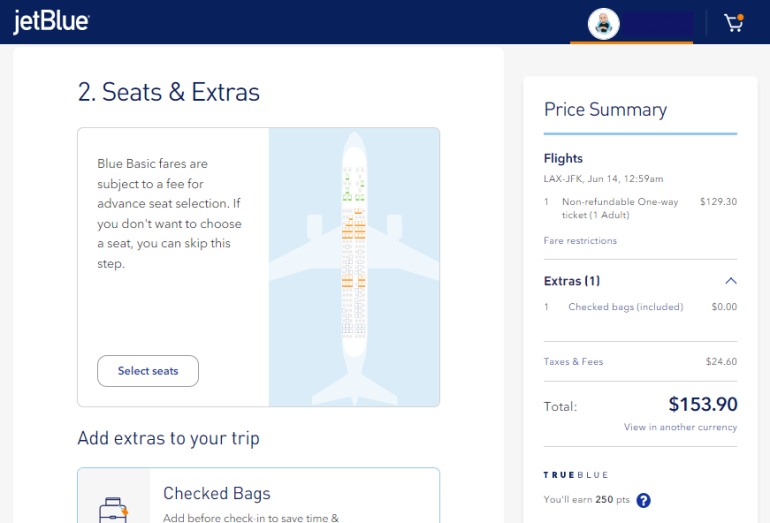Open the airplane seat map preview

354,267
